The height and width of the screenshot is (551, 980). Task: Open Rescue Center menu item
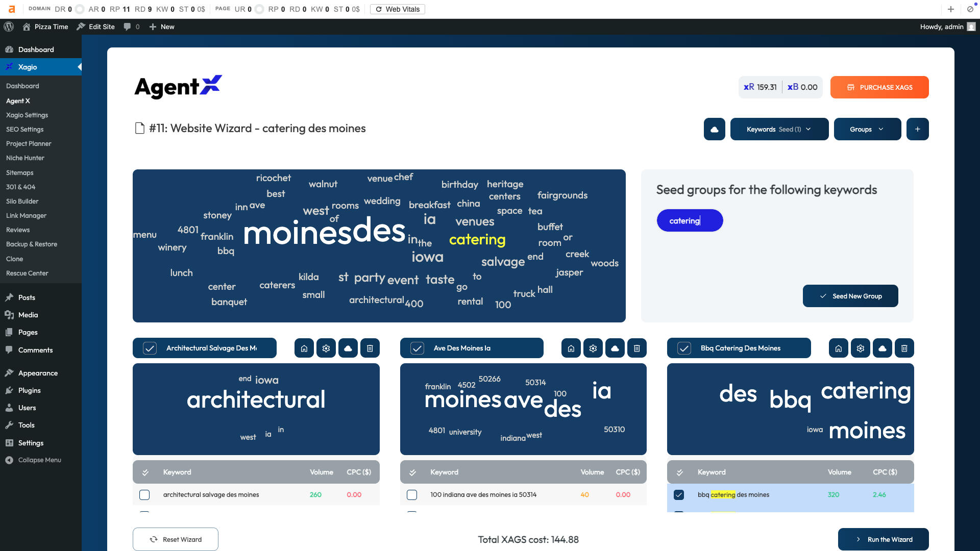27,273
